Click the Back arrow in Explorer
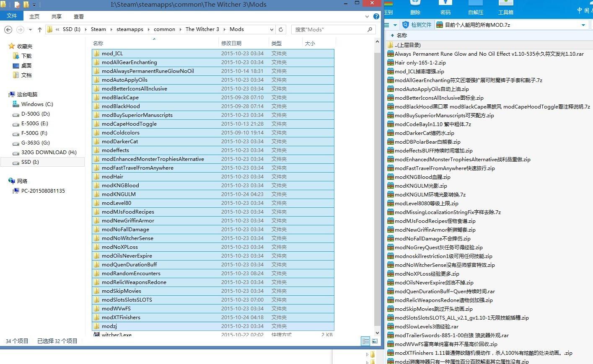 pyautogui.click(x=8, y=29)
